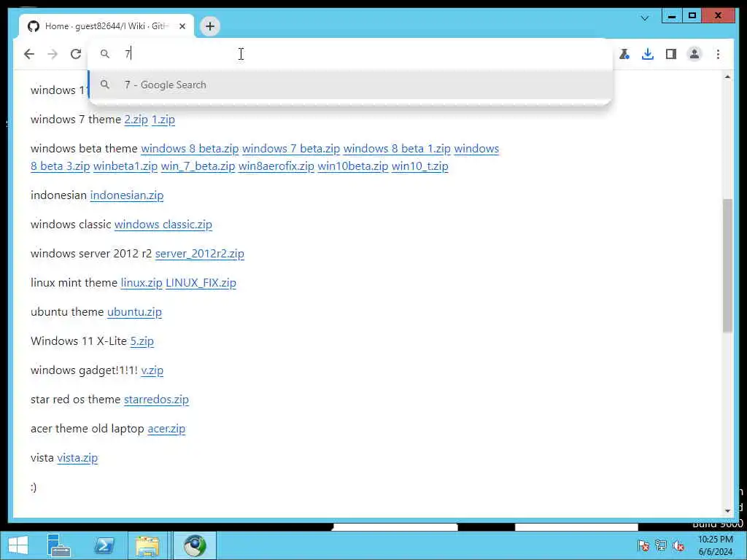The width and height of the screenshot is (747, 560).
Task: Click the vertical scrollbar thumb
Action: (727, 265)
